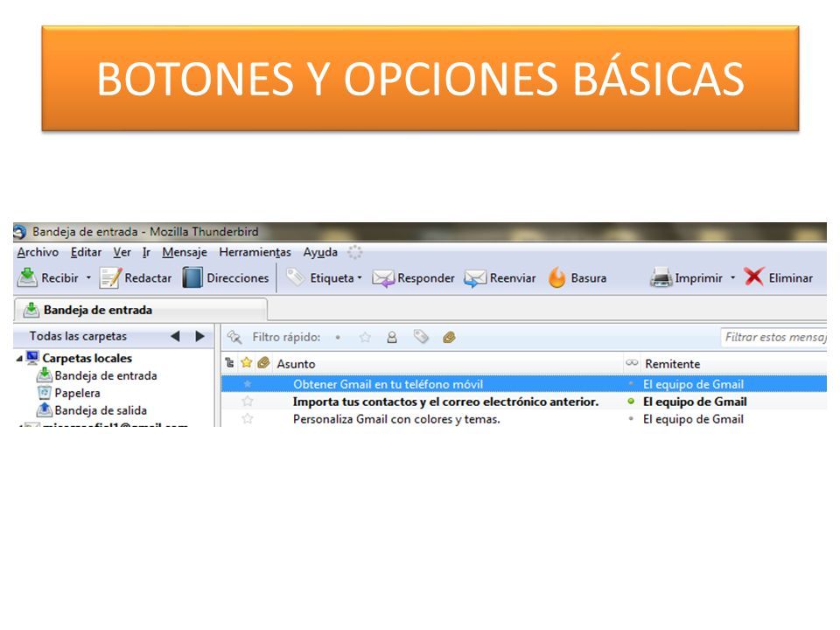This screenshot has height=630, width=840.
Task: Click the Thunderbird icon in the title bar
Action: point(20,232)
